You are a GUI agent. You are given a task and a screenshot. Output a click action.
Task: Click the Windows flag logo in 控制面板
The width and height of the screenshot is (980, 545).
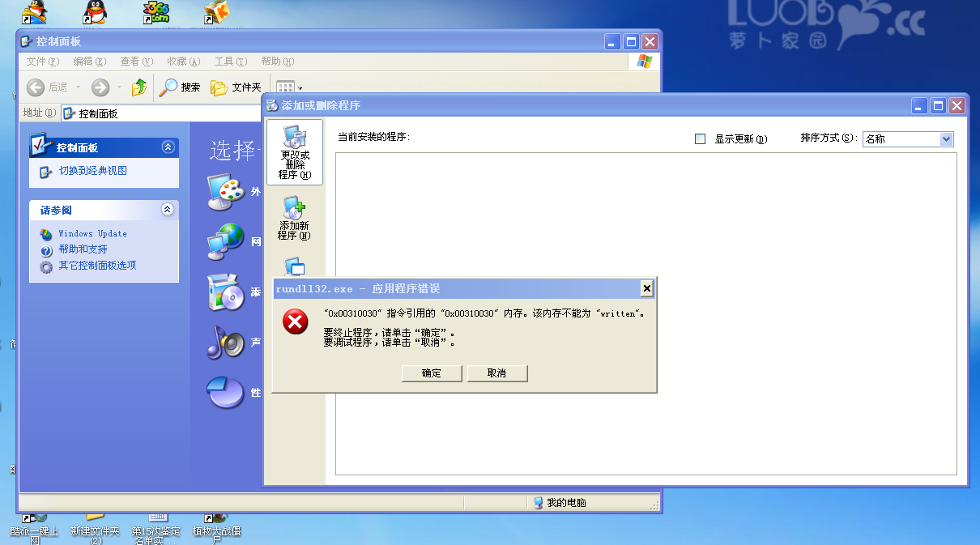coord(645,62)
